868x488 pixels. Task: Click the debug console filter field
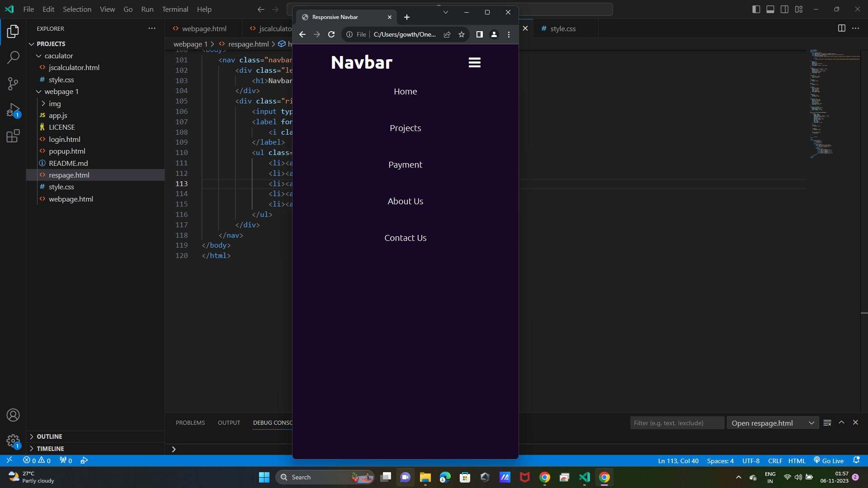click(x=677, y=423)
